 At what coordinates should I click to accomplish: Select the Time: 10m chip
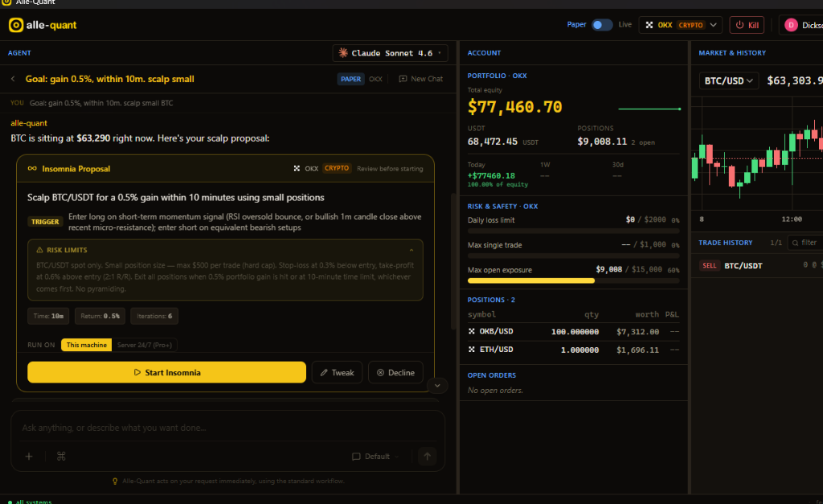coord(48,316)
